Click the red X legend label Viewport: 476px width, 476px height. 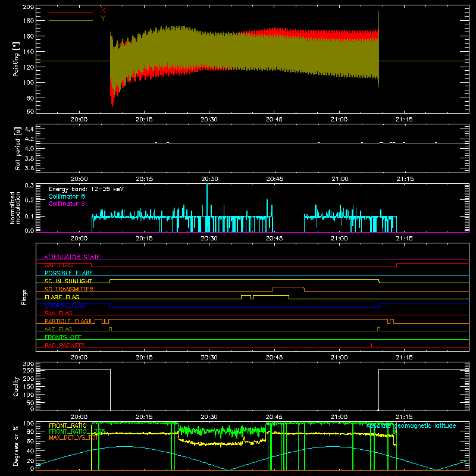(103, 10)
